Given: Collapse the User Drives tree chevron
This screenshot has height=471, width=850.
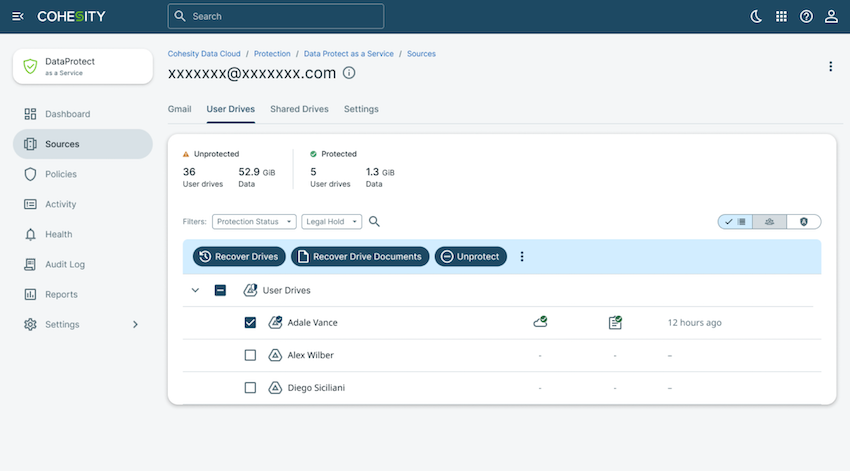Looking at the screenshot, I should coord(195,290).
